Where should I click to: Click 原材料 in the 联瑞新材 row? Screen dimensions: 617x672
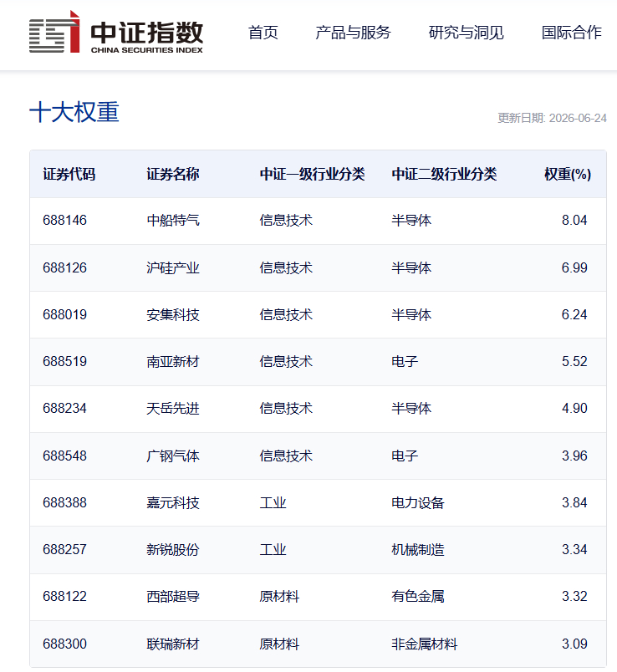[x=279, y=644]
